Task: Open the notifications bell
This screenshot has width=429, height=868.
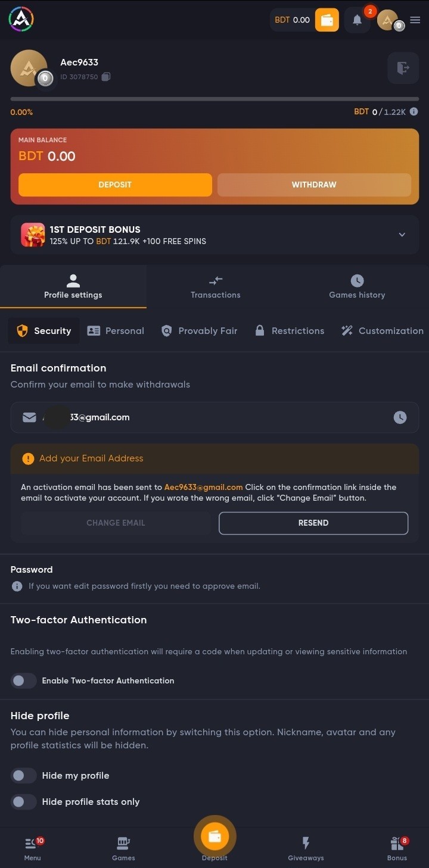Action: point(357,20)
